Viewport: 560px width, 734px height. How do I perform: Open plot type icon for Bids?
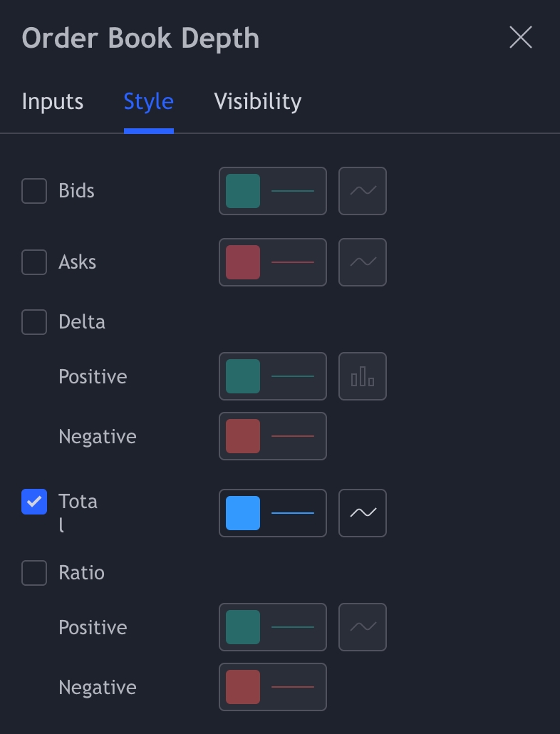pos(363,191)
